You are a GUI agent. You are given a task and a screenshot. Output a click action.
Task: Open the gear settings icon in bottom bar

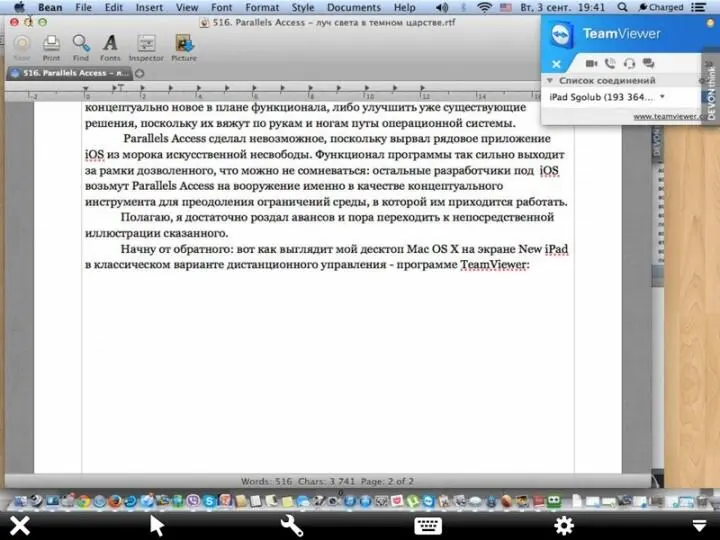(563, 525)
